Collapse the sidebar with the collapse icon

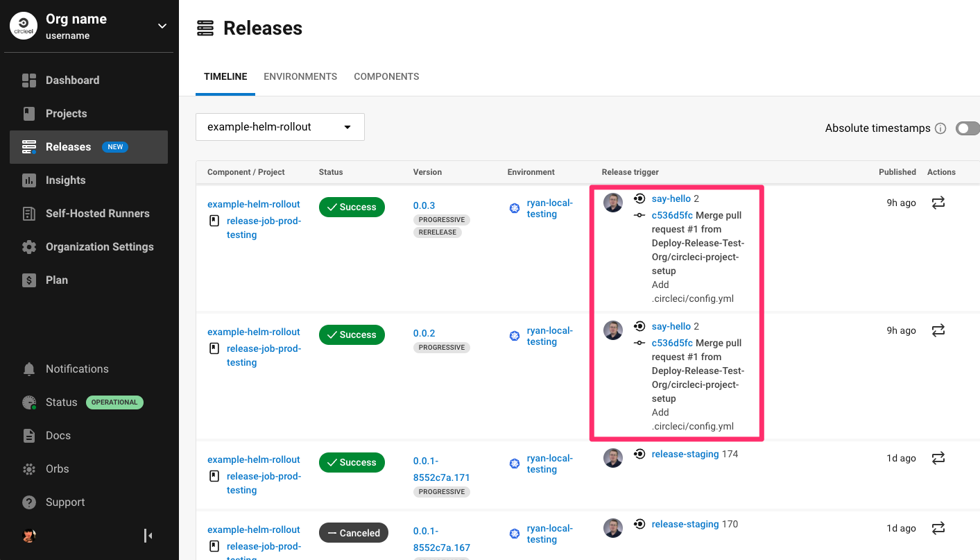(x=148, y=536)
